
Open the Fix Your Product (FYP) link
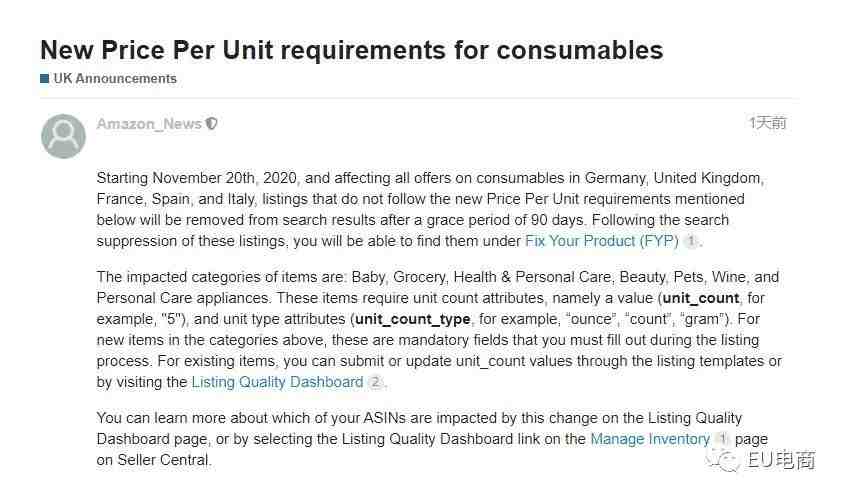click(602, 241)
